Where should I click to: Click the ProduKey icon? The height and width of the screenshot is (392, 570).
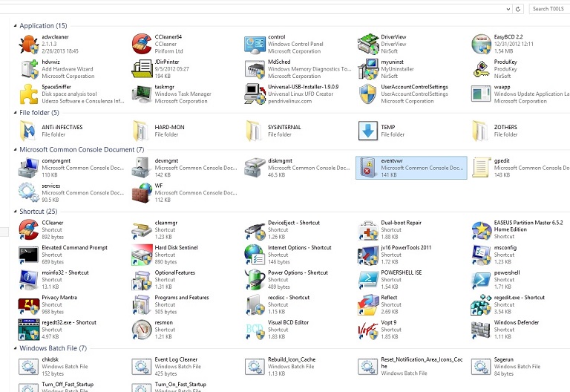[x=481, y=69]
